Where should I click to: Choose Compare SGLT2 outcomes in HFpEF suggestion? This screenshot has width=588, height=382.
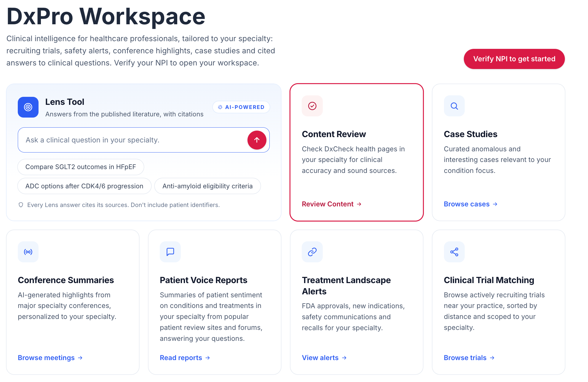point(81,167)
